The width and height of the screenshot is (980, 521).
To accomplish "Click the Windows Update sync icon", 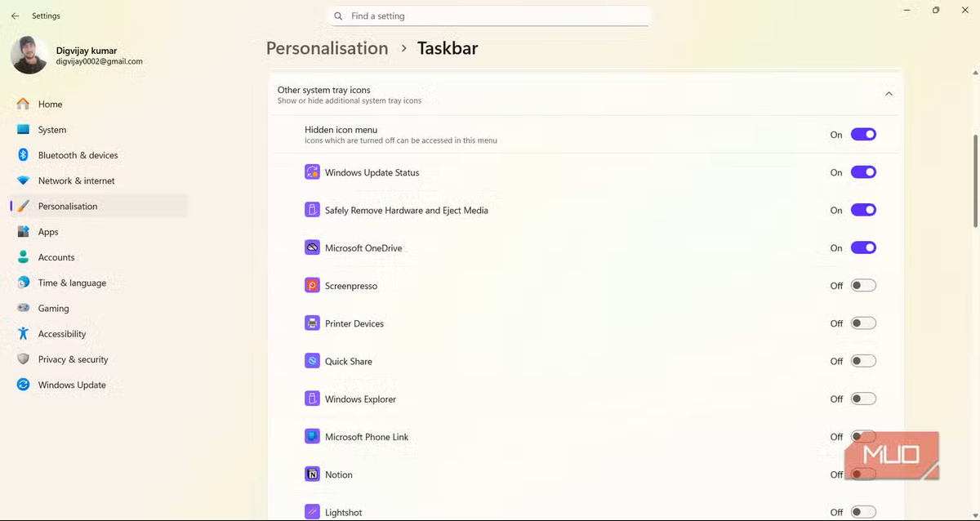I will pyautogui.click(x=23, y=385).
